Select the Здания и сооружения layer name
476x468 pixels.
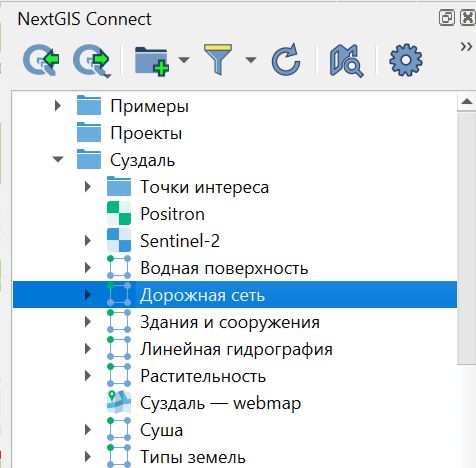pyautogui.click(x=230, y=322)
